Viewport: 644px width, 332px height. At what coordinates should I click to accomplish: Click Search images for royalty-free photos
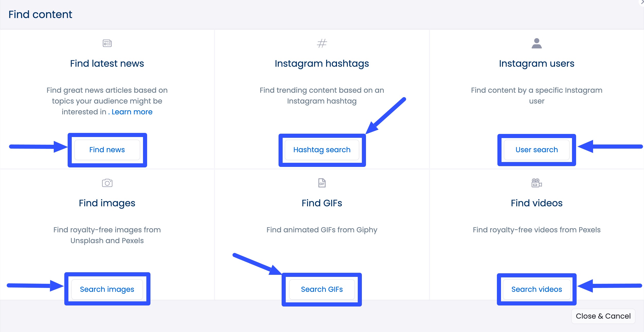coord(107,289)
